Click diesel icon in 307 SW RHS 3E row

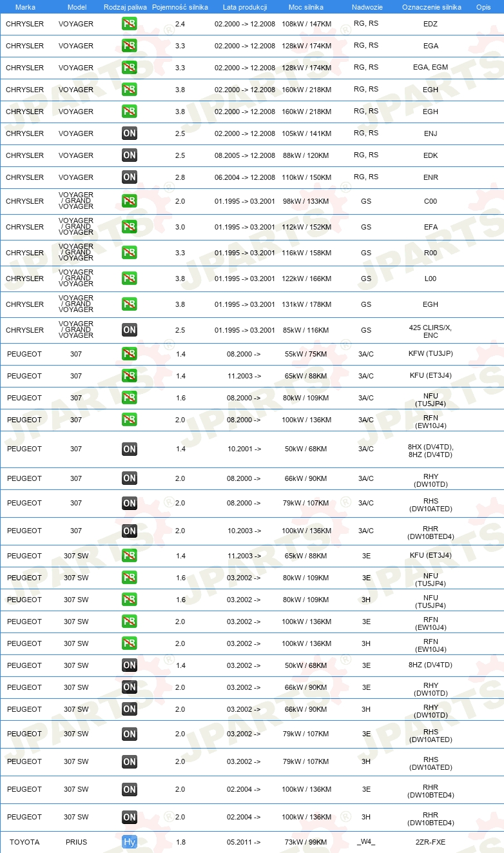point(130,734)
